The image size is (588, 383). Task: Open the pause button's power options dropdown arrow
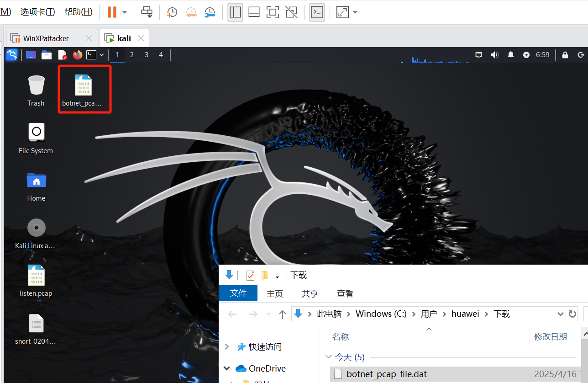[125, 12]
